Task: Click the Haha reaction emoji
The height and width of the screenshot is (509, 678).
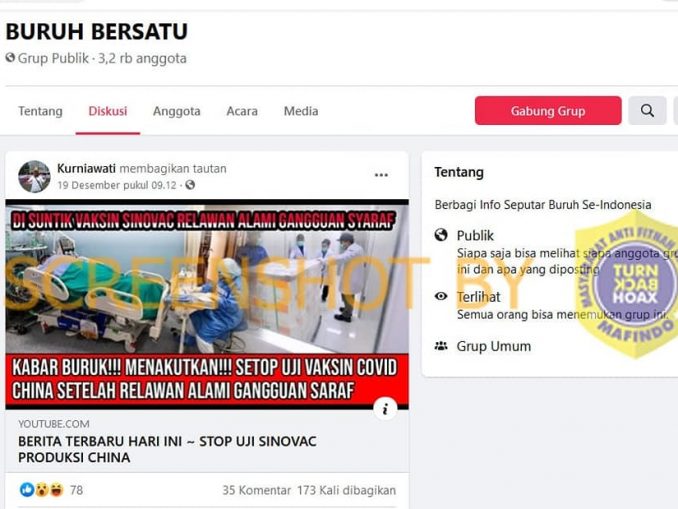Action: 57,490
